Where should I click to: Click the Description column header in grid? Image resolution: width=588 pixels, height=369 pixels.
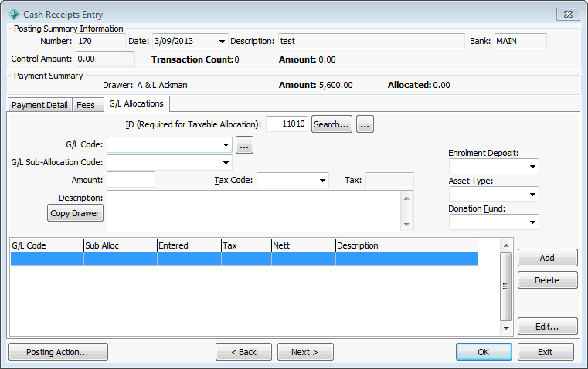coord(407,245)
